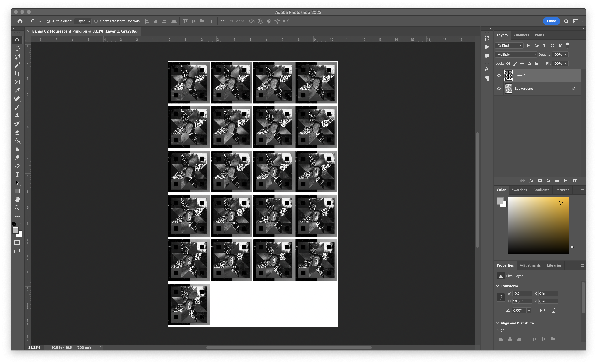Open the Swatches panel tab
This screenshot has height=364, width=597.
(519, 190)
